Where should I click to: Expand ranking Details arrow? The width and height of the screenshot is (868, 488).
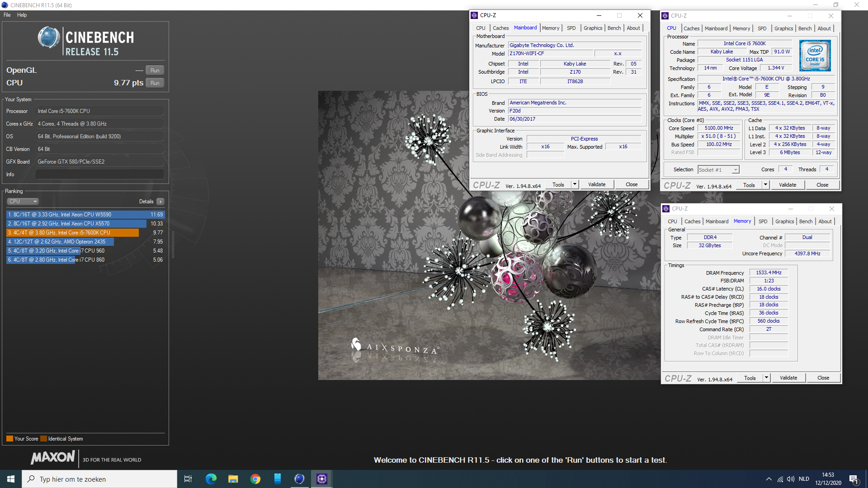tap(160, 202)
